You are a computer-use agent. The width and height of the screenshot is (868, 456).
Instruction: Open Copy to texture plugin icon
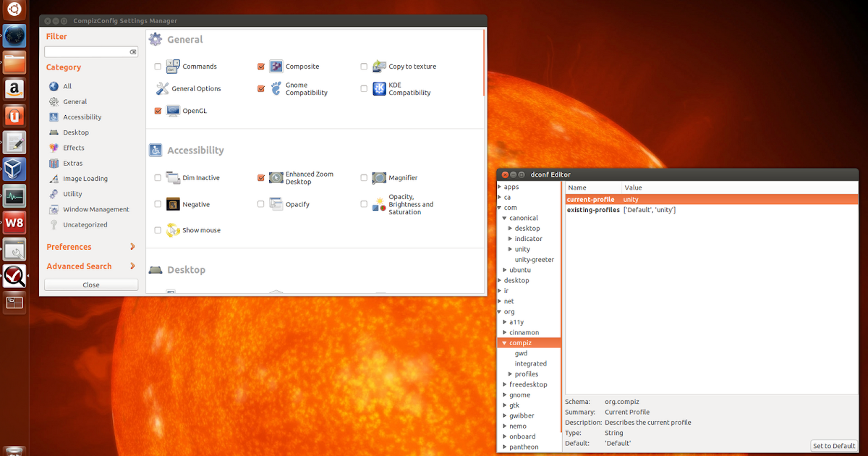coord(379,67)
